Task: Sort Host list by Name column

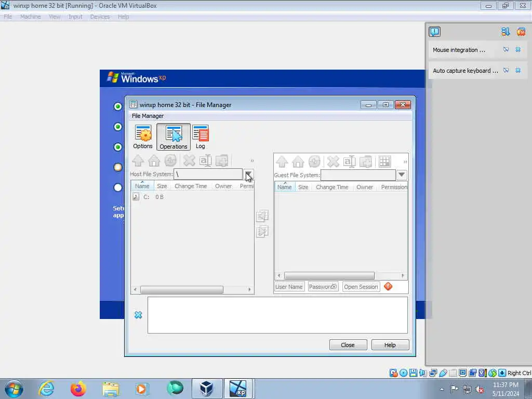Action: coord(142,186)
